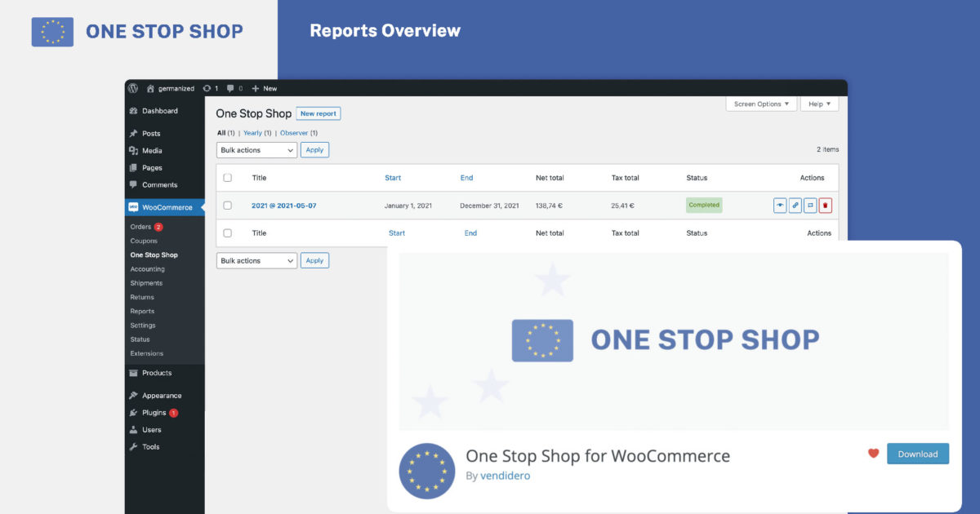The width and height of the screenshot is (980, 514).
Task: Refresh the 2021 report data
Action: [810, 205]
